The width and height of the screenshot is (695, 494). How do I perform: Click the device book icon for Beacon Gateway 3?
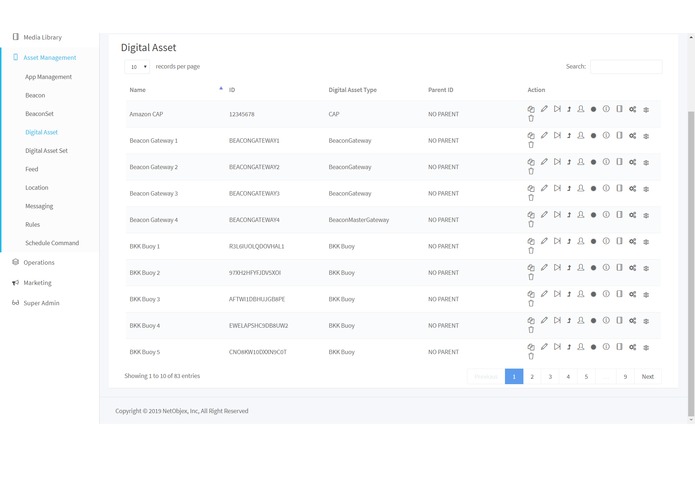619,188
